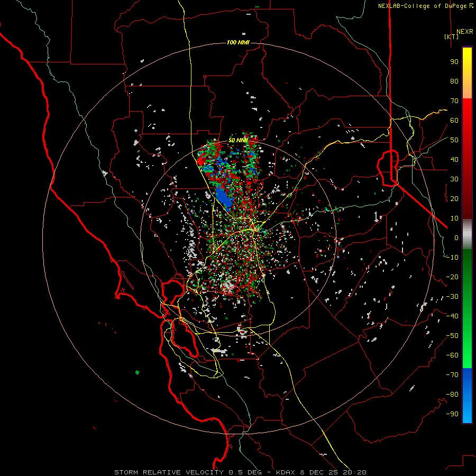Click the positive 10 scale label

(454, 218)
